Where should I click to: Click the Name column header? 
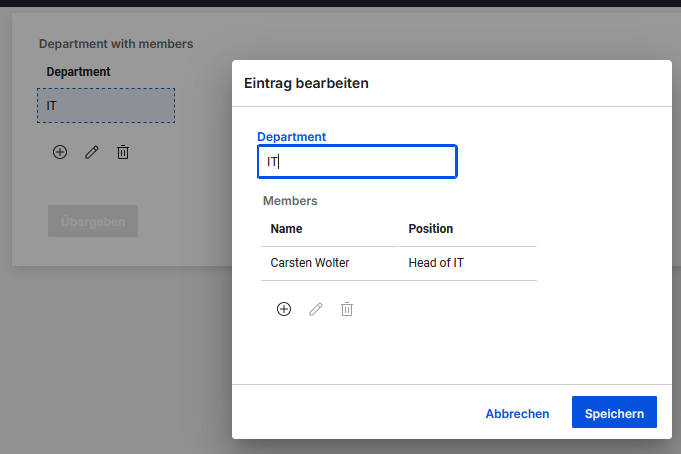pos(287,229)
